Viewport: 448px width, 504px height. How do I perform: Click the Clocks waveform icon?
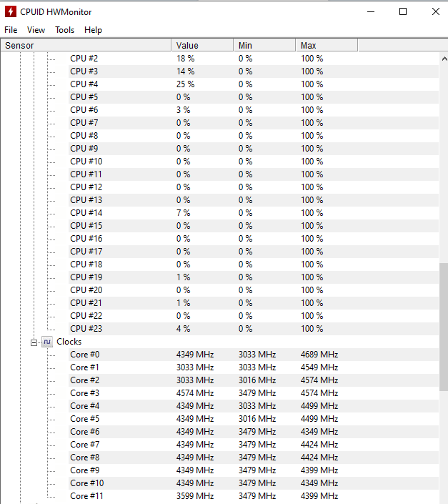coord(47,342)
